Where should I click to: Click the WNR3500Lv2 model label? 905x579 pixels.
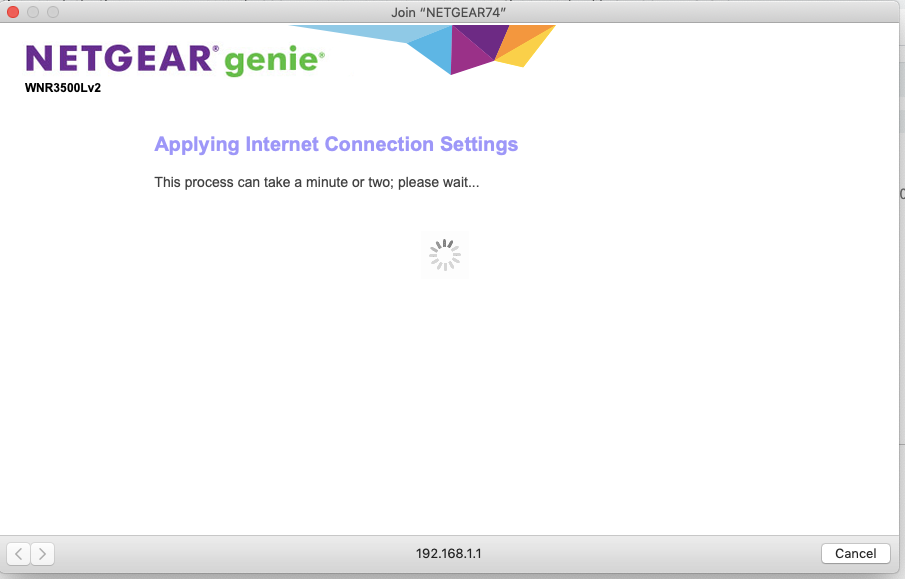click(63, 88)
